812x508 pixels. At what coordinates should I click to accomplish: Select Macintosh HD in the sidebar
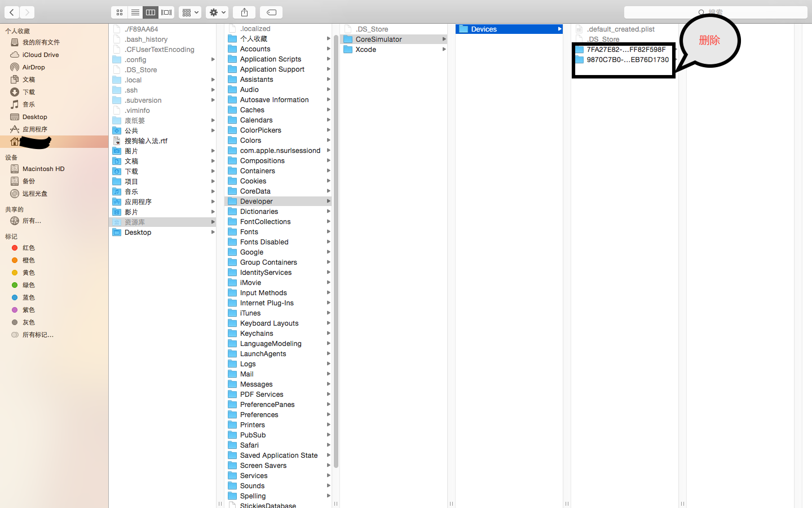click(x=54, y=169)
